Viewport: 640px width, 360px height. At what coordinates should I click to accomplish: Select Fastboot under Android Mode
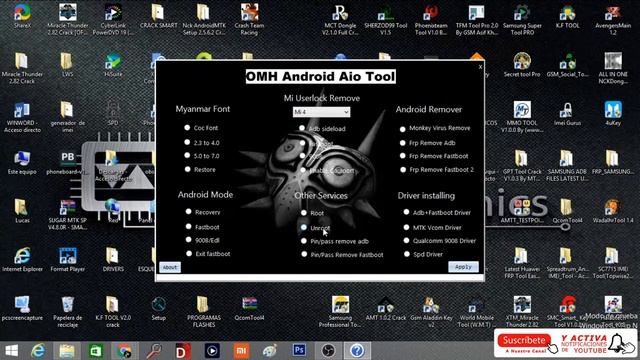[189, 226]
